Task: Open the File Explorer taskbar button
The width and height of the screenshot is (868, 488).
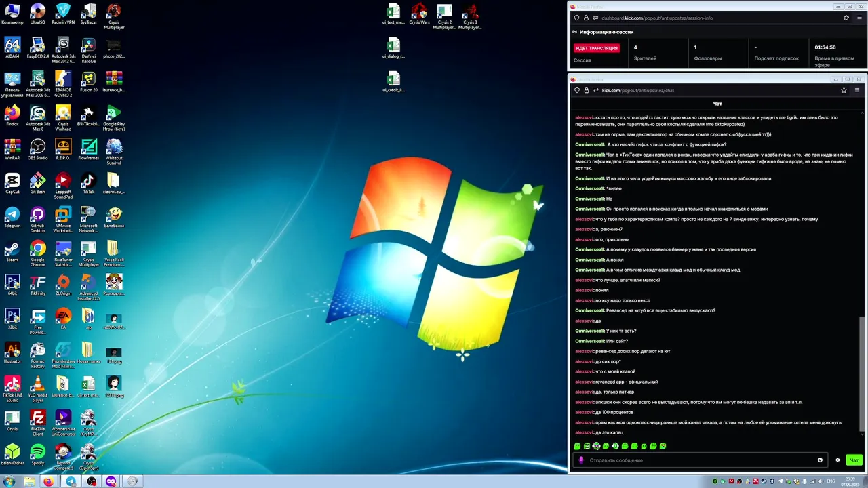Action: [x=29, y=481]
